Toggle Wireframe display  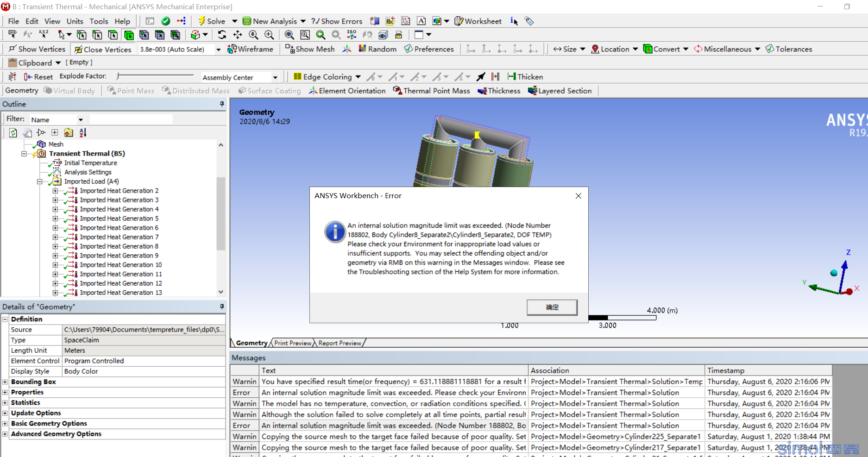click(x=250, y=49)
